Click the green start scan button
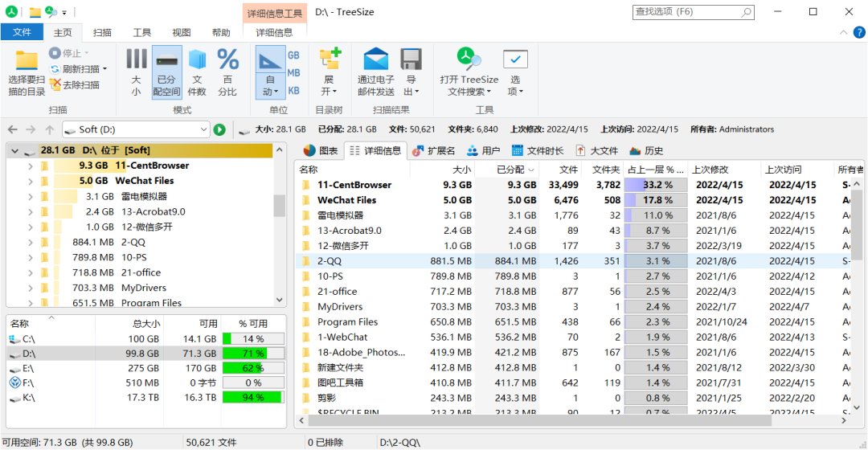Screen dimensions: 868x450 click(219, 129)
